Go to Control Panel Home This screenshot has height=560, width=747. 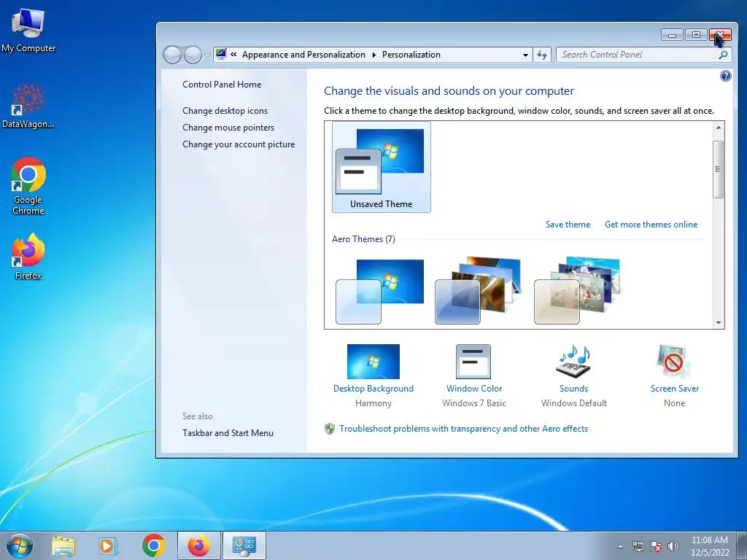pyautogui.click(x=222, y=85)
